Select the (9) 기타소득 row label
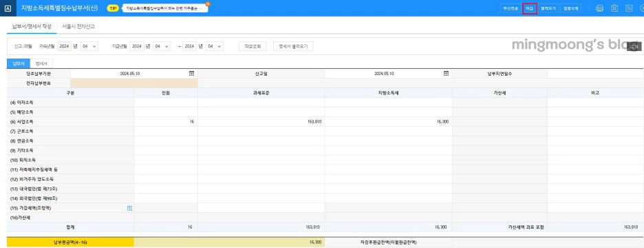644x248 pixels. click(x=22, y=151)
